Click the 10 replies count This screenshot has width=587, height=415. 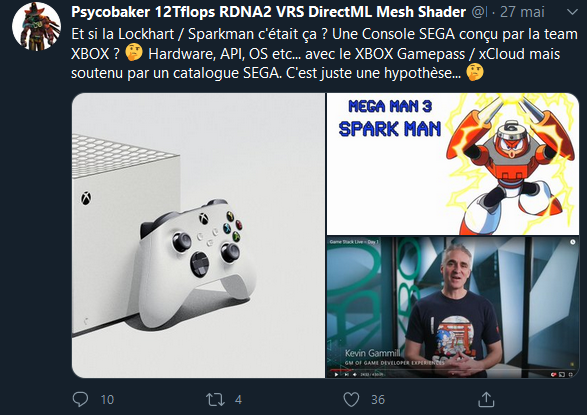107,400
